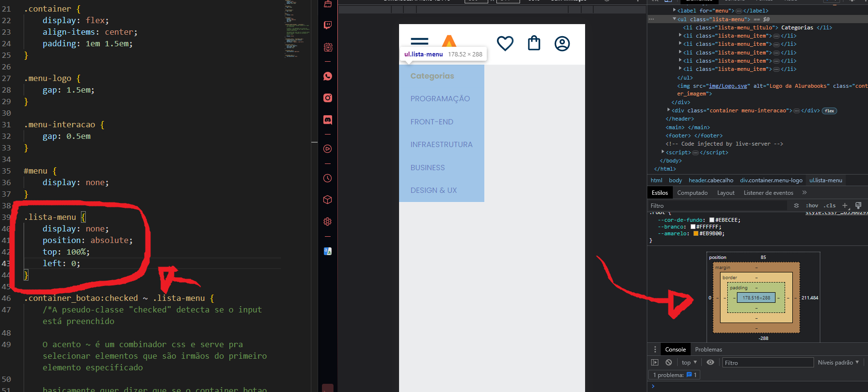Click the orange Alurabooks logo
868x392 pixels.
449,41
